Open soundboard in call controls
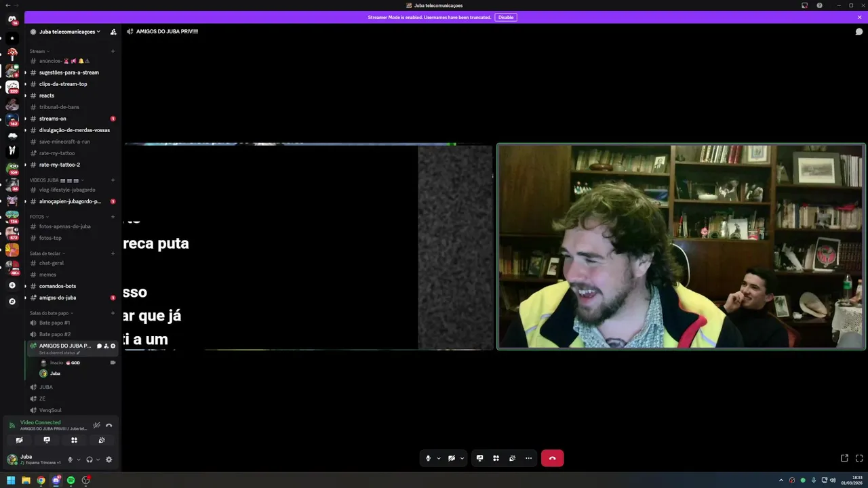Viewport: 868px width, 488px height. [x=512, y=458]
